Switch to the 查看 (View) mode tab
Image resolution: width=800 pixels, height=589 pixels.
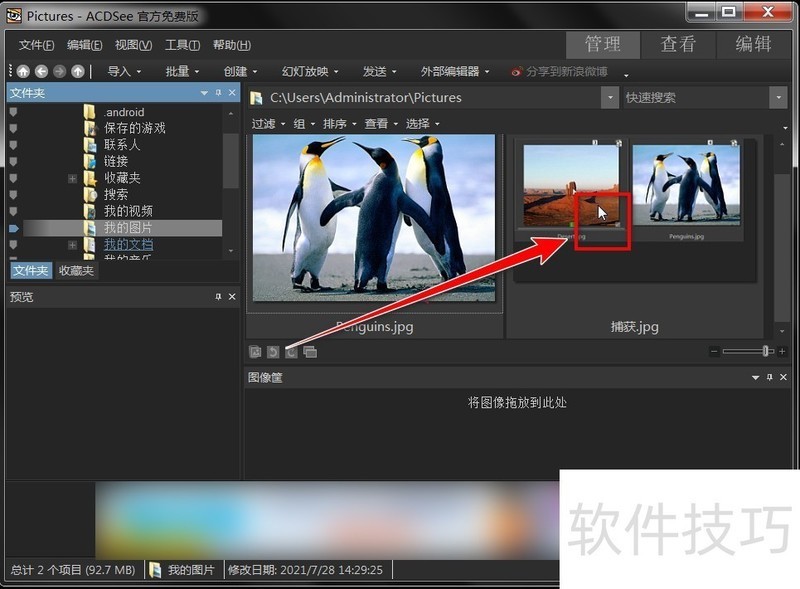[679, 44]
